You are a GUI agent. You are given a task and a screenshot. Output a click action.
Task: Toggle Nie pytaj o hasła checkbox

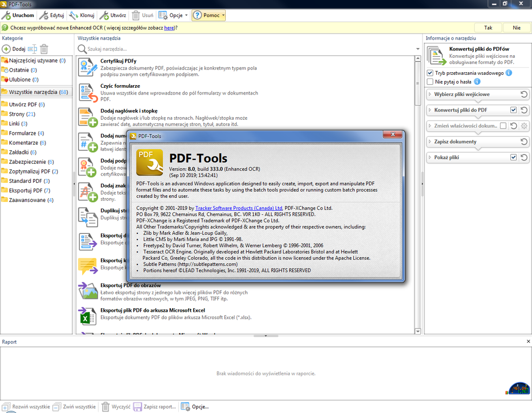pyautogui.click(x=430, y=82)
